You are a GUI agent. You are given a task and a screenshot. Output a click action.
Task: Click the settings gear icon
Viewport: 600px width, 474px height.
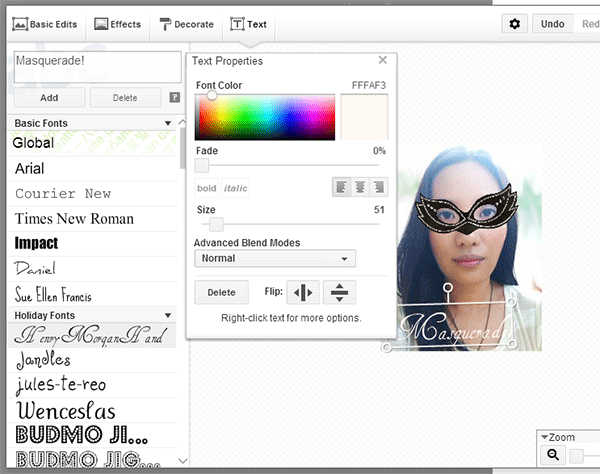pyautogui.click(x=515, y=23)
